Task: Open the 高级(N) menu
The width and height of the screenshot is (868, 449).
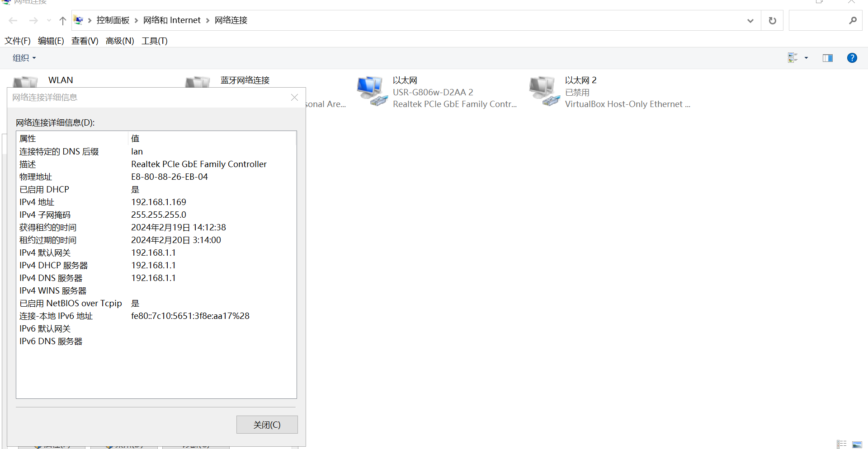Action: [120, 41]
